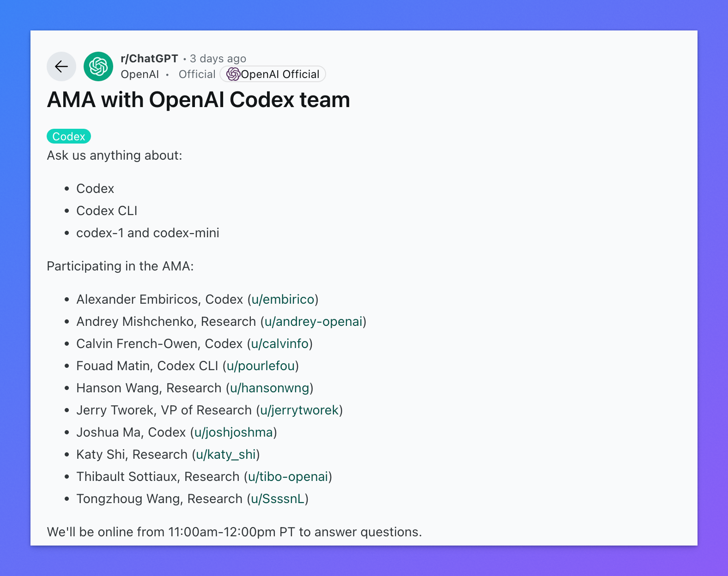Click the online time 11:00am-12:00pm PT sentence
Image resolution: width=728 pixels, height=576 pixels.
[235, 532]
